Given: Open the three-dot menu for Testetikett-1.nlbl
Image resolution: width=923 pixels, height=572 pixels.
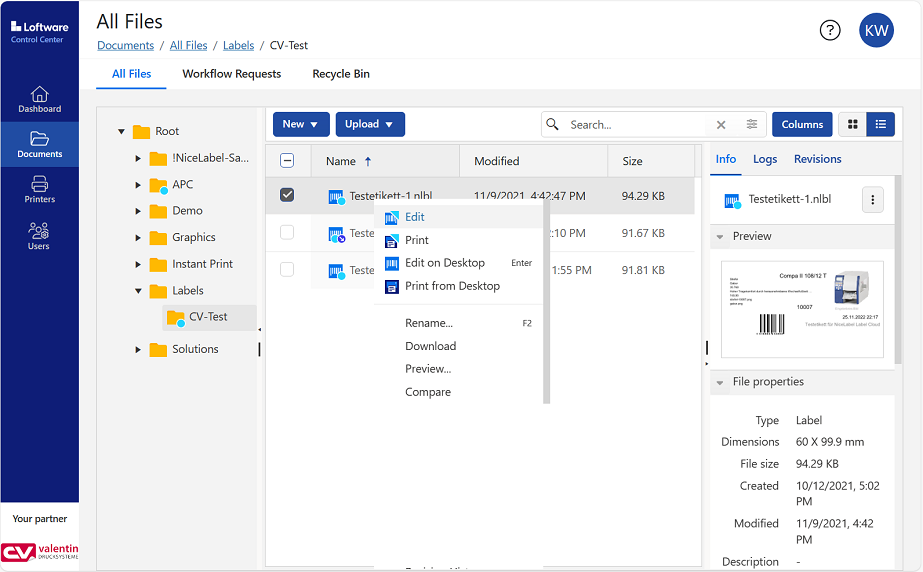Looking at the screenshot, I should point(872,200).
